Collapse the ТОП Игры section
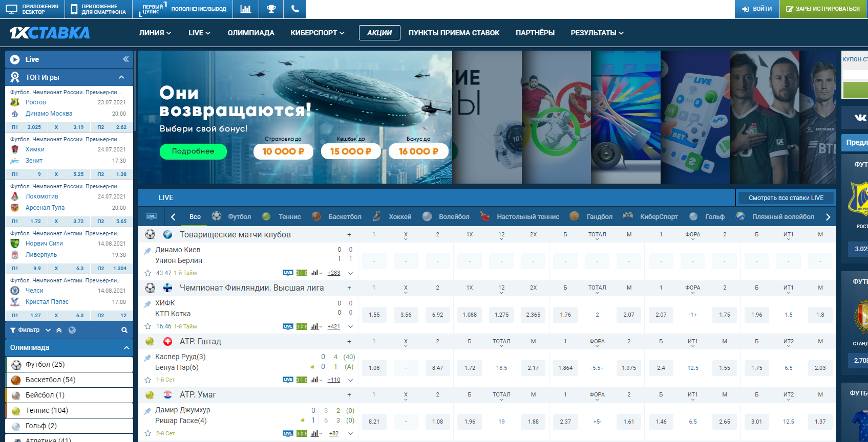 click(121, 77)
